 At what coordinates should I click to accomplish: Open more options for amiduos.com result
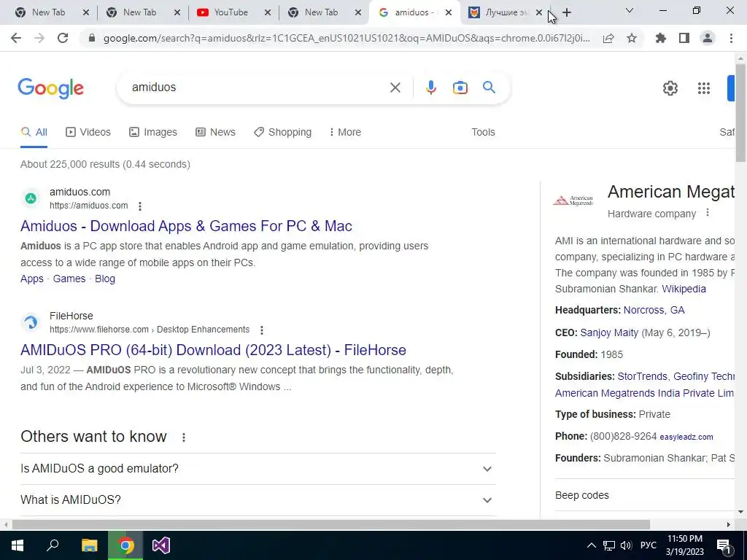tap(139, 206)
